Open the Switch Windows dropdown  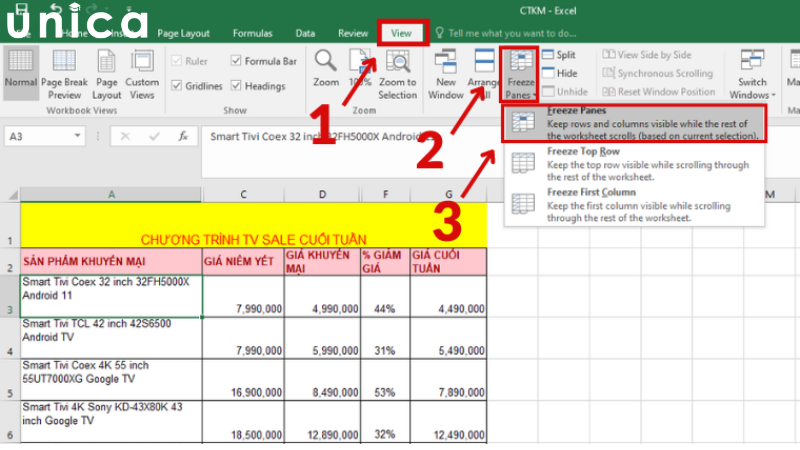pyautogui.click(x=751, y=74)
